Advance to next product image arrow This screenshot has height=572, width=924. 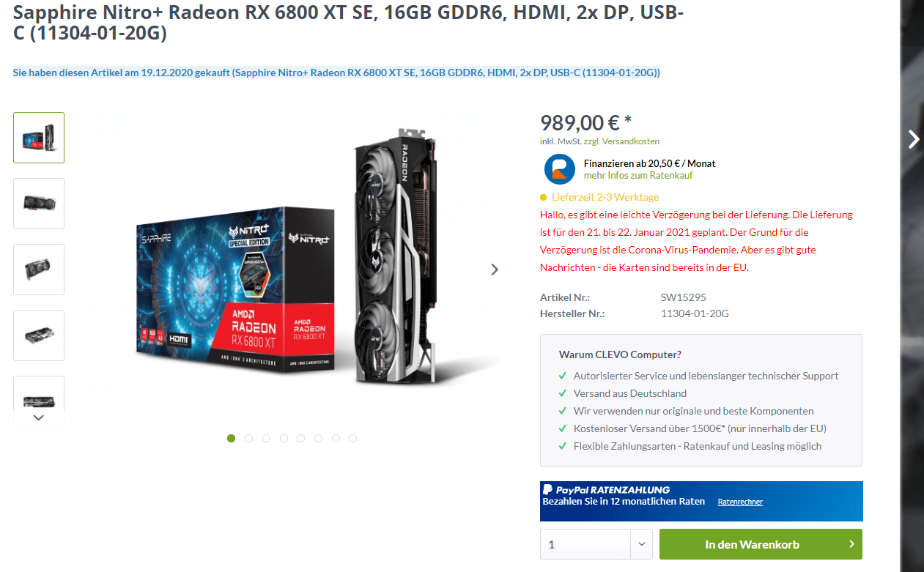pos(495,270)
